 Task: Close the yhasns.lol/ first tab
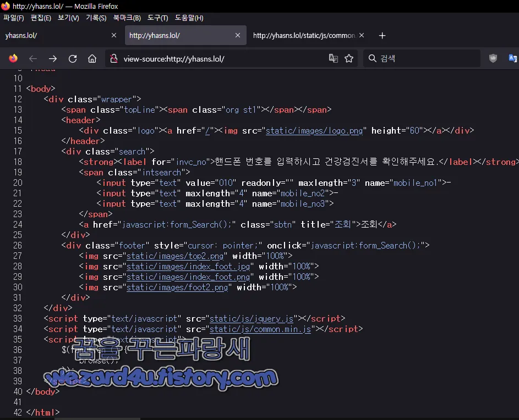click(x=114, y=35)
